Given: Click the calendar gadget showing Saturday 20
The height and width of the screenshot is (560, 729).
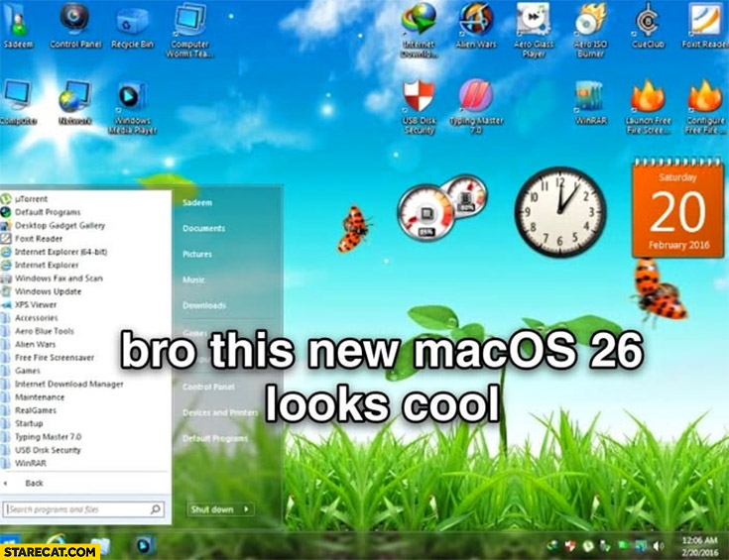Looking at the screenshot, I should click(677, 212).
